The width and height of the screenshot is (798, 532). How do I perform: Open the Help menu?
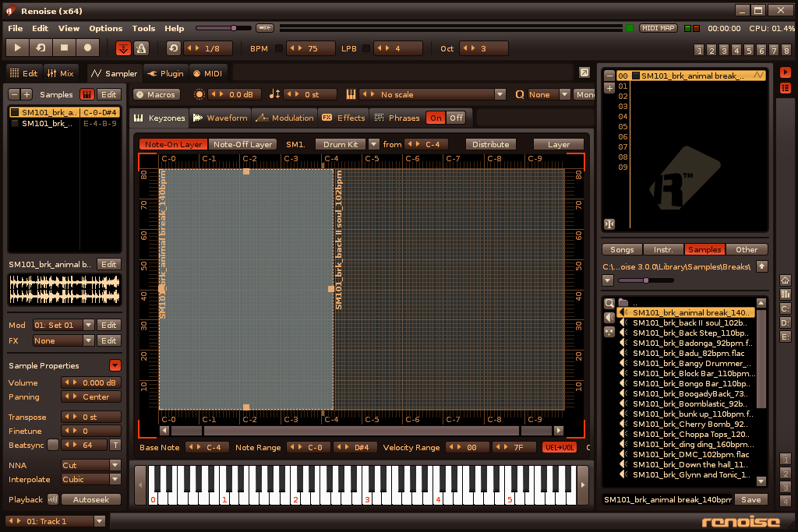pos(174,29)
